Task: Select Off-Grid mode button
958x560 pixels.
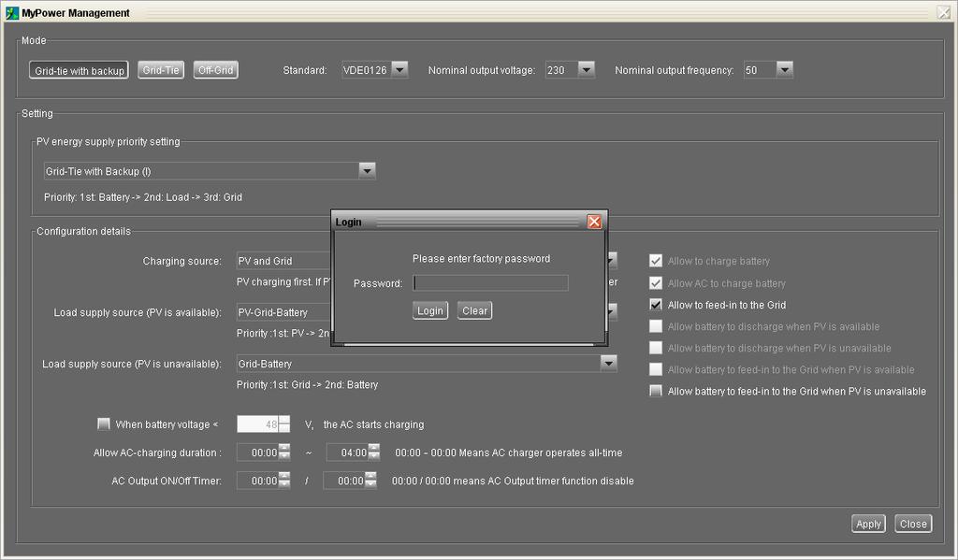Action: [x=216, y=70]
